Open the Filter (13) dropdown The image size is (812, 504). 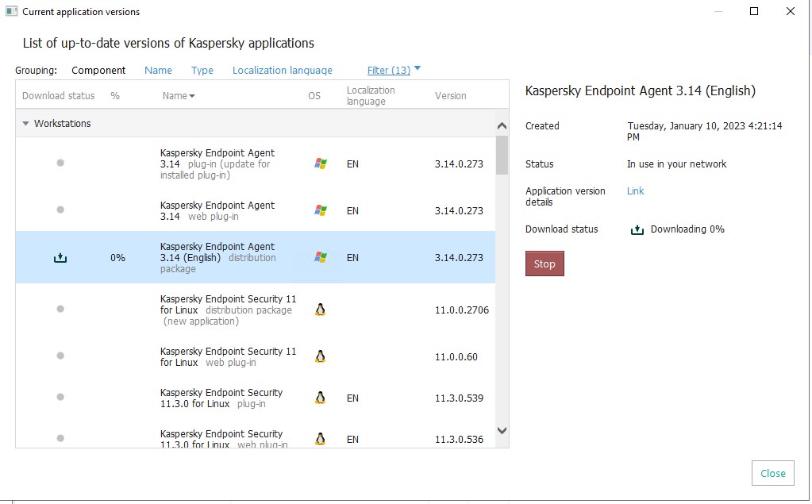(x=394, y=70)
